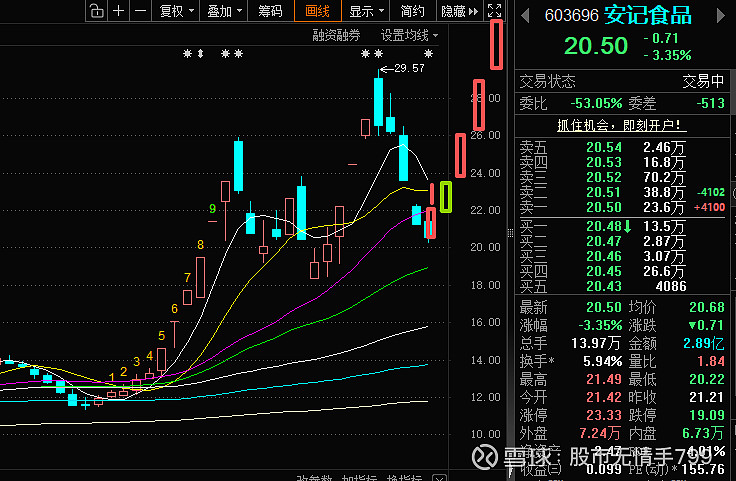
Task: Click the 跌停 19.09 limit-down value
Action: [x=707, y=415]
